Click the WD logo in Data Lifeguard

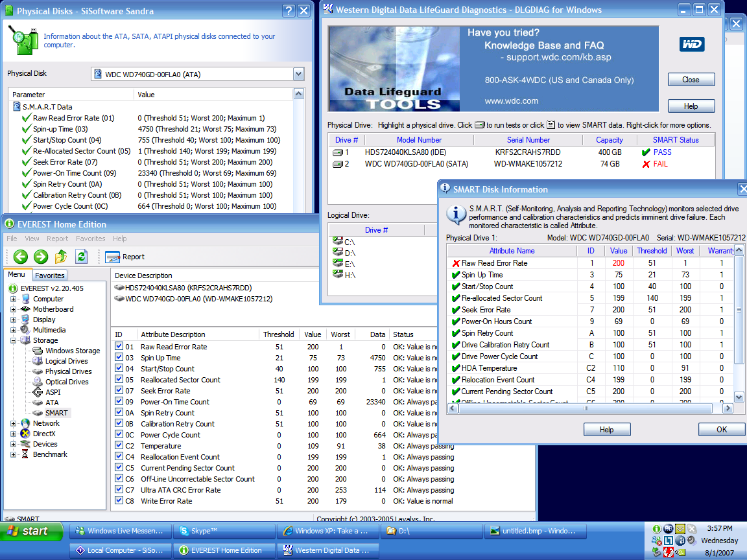click(x=691, y=44)
